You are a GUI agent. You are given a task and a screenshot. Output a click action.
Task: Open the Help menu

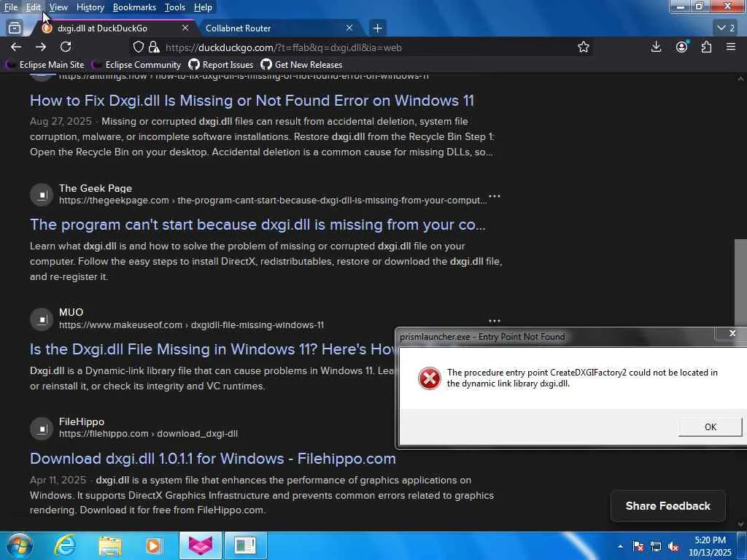203,7
